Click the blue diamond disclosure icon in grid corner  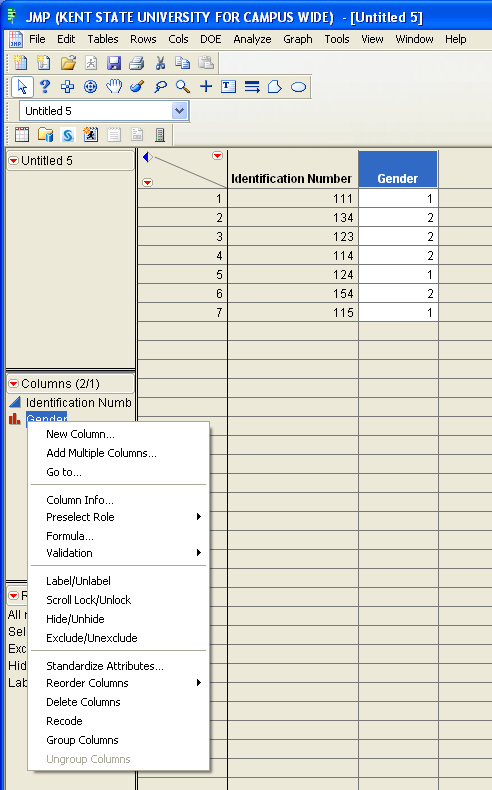pyautogui.click(x=148, y=157)
